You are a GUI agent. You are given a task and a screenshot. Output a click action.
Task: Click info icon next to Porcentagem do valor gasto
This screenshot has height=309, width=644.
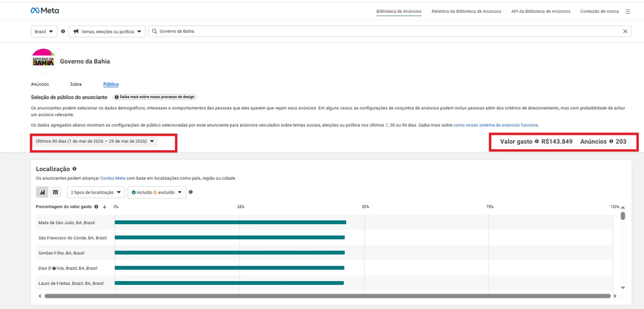point(97,207)
